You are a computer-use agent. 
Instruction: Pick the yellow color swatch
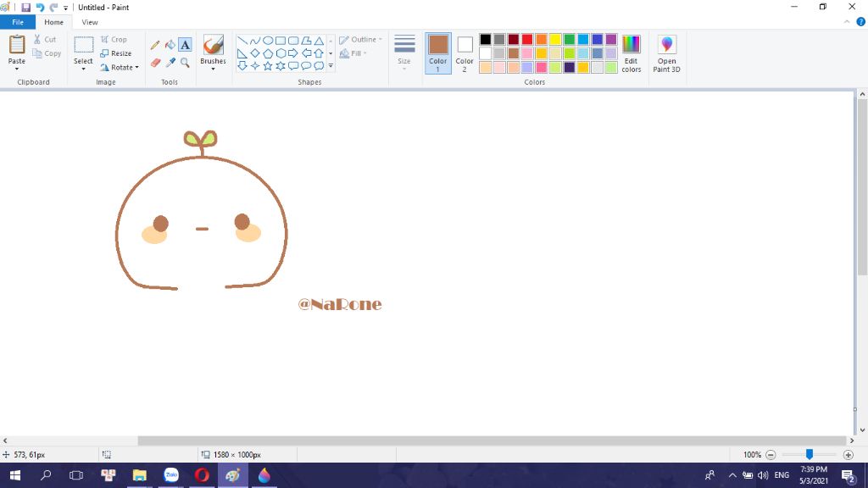555,39
